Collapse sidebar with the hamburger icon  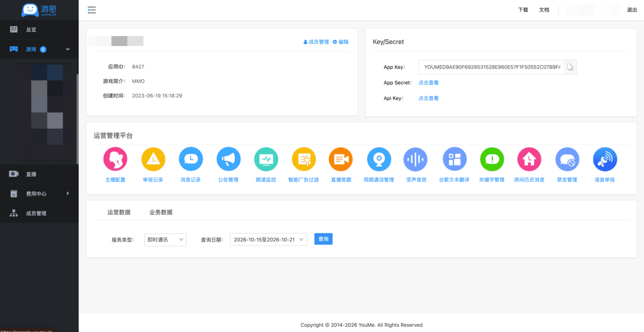(92, 10)
